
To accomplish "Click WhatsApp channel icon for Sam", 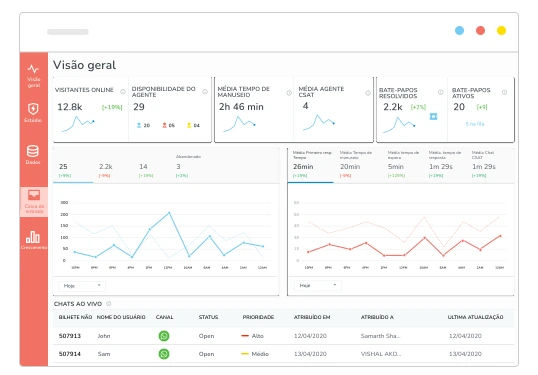I will coord(164,354).
